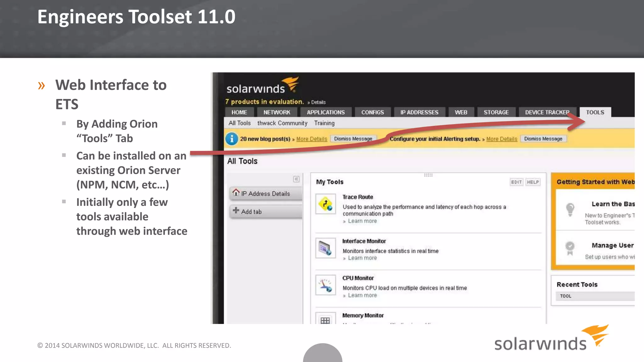The image size is (644, 362).
Task: Open the CPU Monitor title link
Action: coord(358,278)
